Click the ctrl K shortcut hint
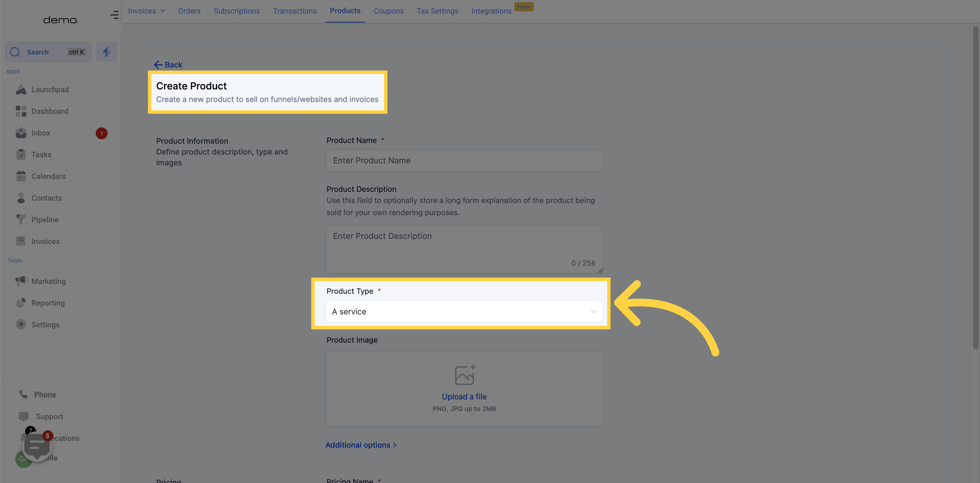Image resolution: width=980 pixels, height=483 pixels. (x=76, y=52)
